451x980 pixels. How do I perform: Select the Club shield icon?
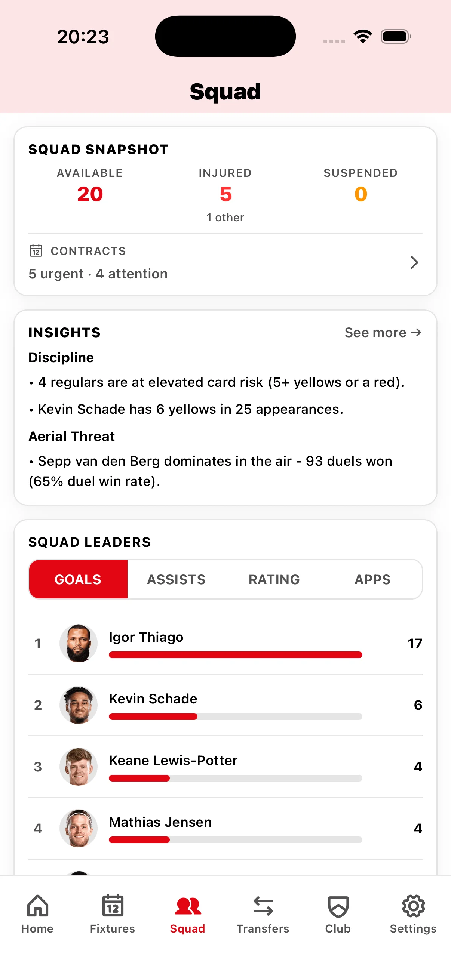(x=337, y=905)
